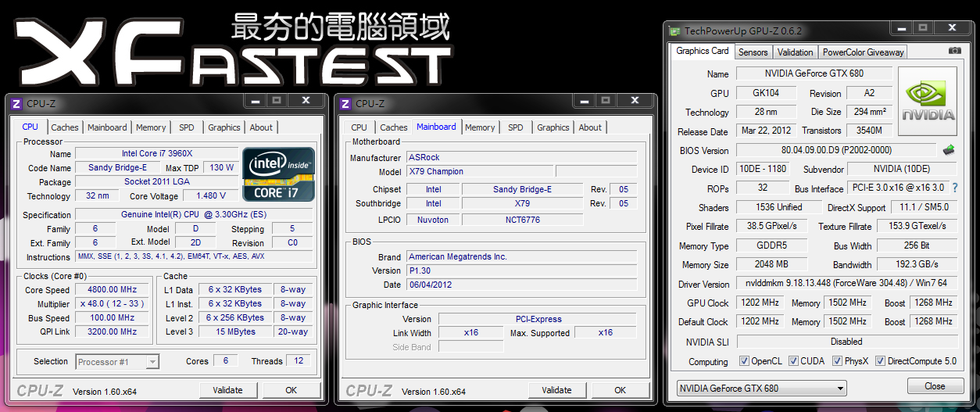Click the PCI-Express graphic interface version field
Viewport: 980px width, 412px height.
(x=537, y=319)
